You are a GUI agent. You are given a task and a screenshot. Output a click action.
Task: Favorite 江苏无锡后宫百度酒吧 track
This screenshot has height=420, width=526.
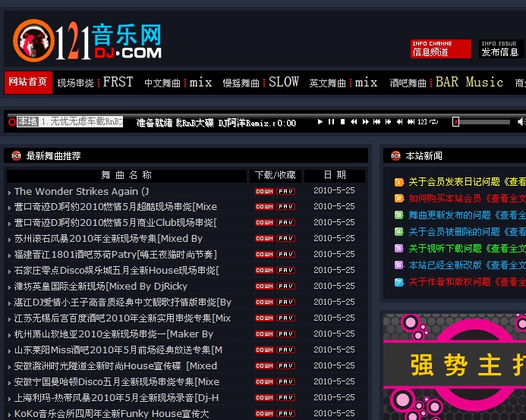coord(286,318)
